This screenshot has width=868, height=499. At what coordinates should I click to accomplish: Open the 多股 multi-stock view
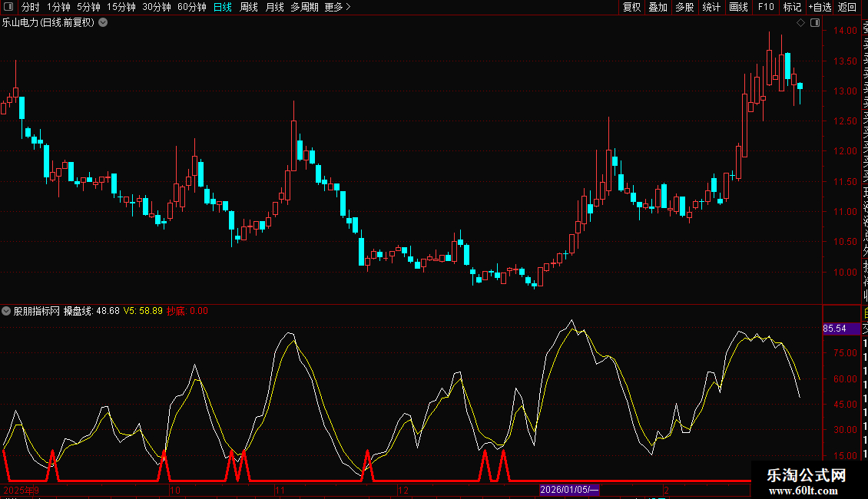pyautogui.click(x=684, y=7)
